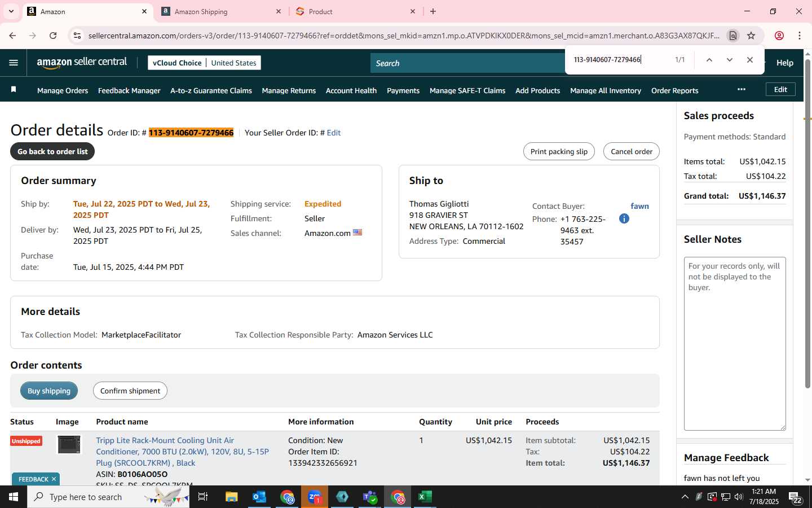Viewport: 812px width, 508px height.
Task: Click the browser address bar URL
Action: (x=404, y=36)
